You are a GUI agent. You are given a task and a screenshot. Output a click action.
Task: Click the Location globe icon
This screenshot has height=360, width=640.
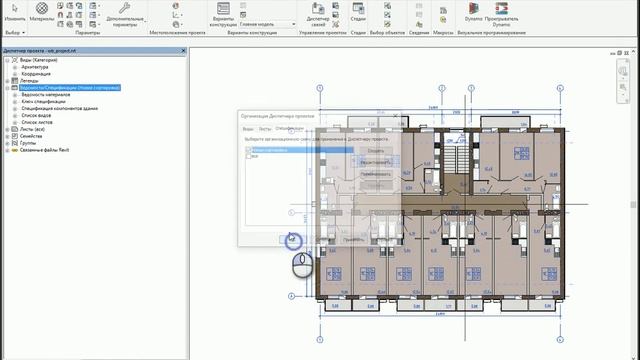pos(176,6)
